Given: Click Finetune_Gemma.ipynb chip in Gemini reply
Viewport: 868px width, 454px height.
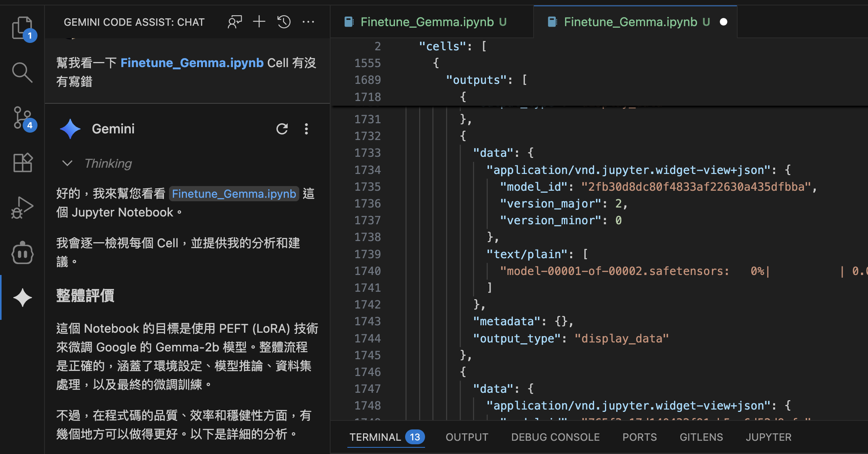Looking at the screenshot, I should (x=234, y=194).
